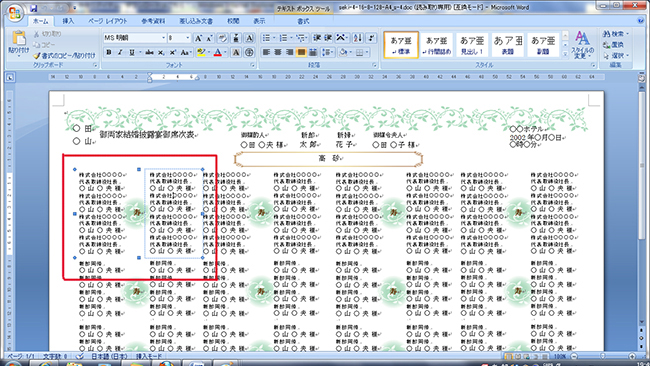Toggle subscript formatting
Screen dimensions: 650x366
coord(161,52)
